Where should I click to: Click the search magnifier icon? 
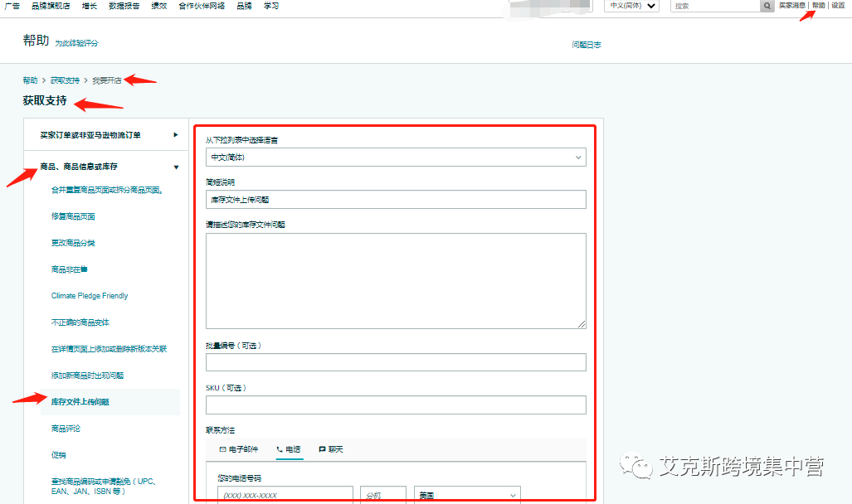(x=766, y=6)
